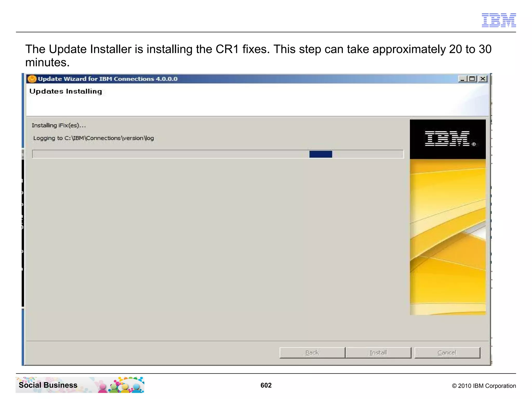Cancel the update installation
The height and width of the screenshot is (399, 532).
447,353
